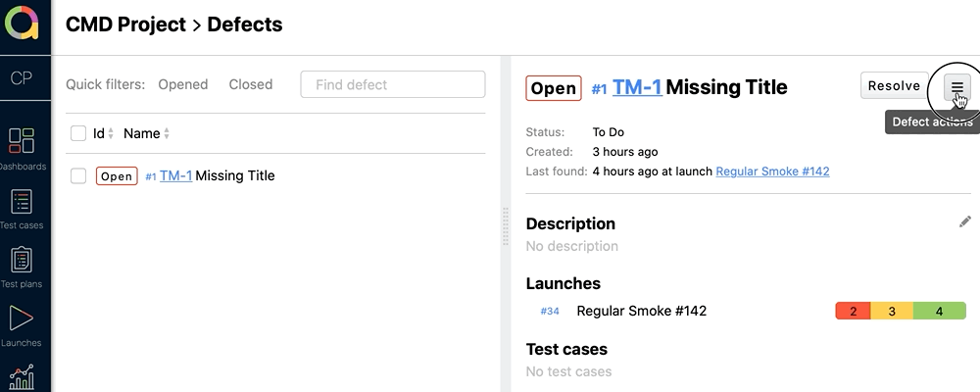Click the #1 id in the defect row
Image resolution: width=980 pixels, height=392 pixels.
151,177
